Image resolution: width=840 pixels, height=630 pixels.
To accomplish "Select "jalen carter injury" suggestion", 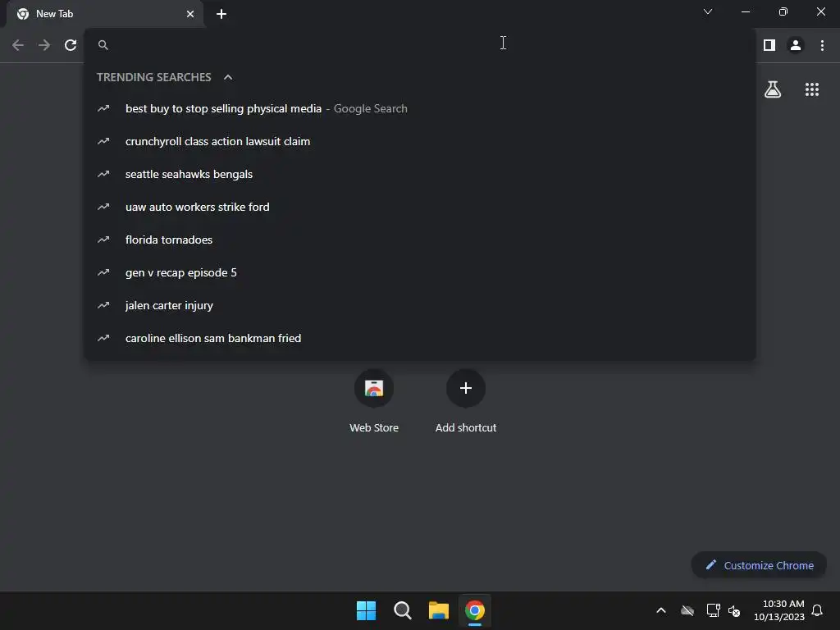I will tap(420, 305).
